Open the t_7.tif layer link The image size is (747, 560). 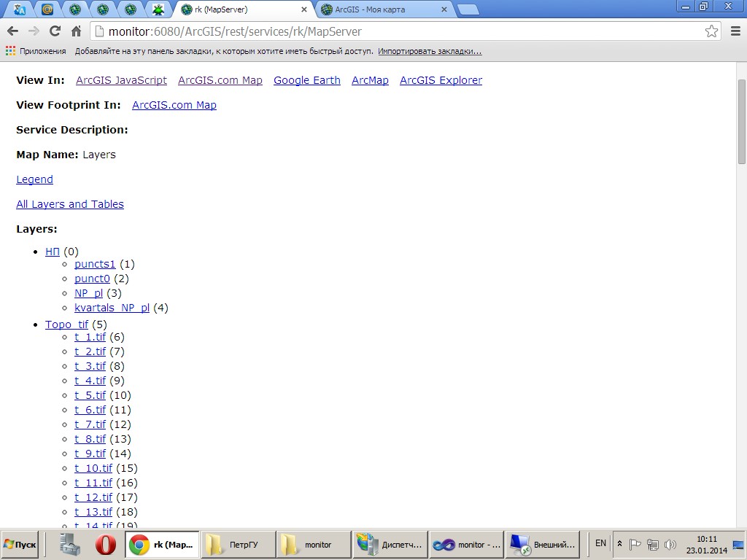(90, 424)
